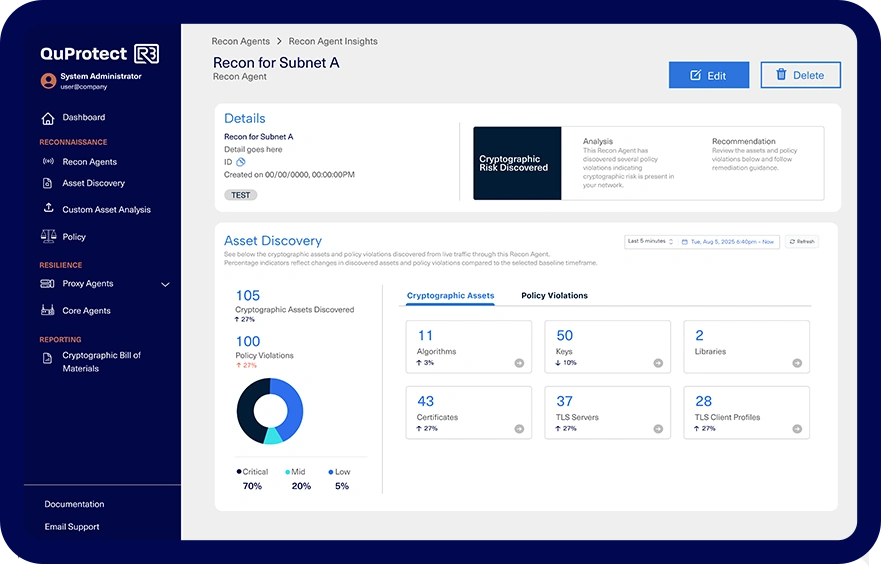This screenshot has width=881, height=570.
Task: Click the Refresh button
Action: tap(802, 242)
